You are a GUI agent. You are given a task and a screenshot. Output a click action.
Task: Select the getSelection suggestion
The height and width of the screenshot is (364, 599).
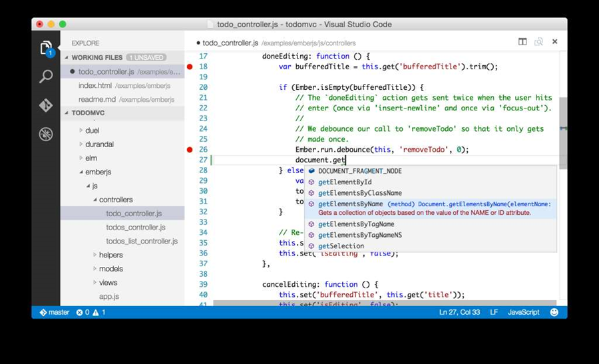click(431, 246)
